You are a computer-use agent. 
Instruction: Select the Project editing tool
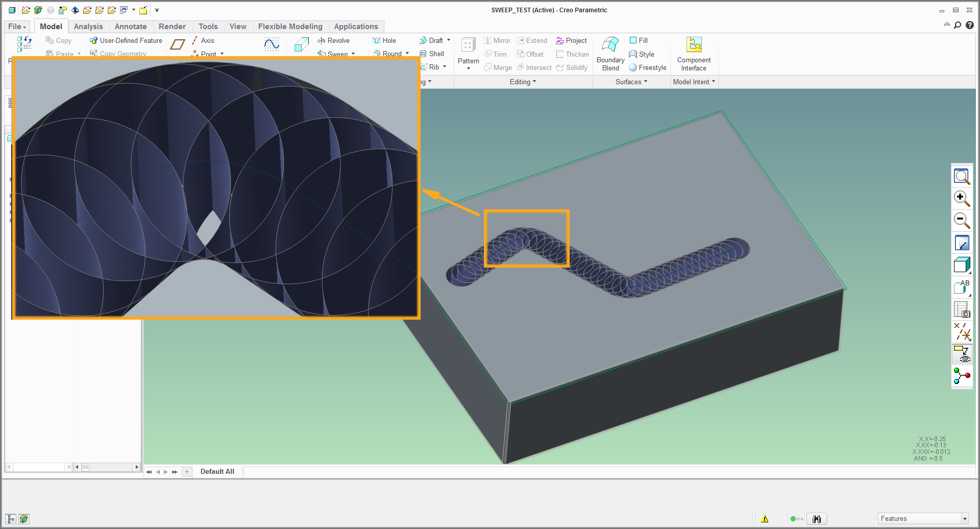[572, 40]
